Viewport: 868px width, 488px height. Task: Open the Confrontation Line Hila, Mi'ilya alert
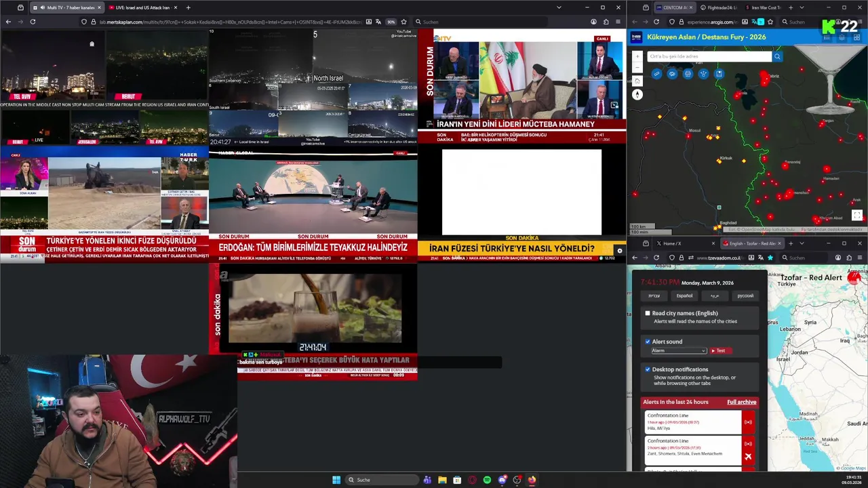(692, 422)
